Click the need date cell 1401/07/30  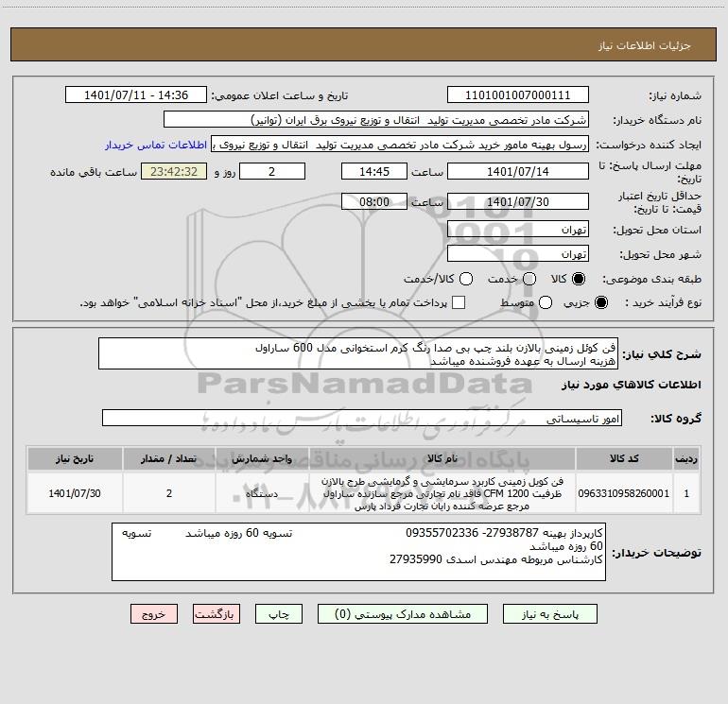pos(75,493)
